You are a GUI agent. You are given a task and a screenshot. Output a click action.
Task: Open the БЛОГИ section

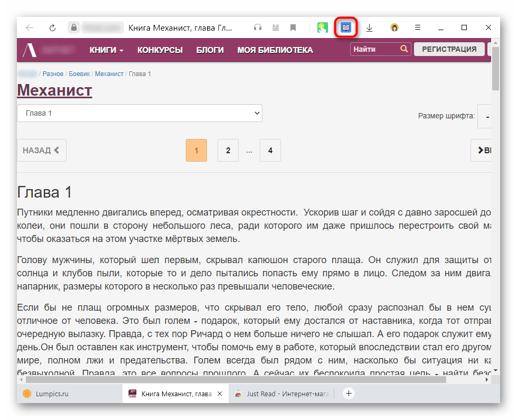pyautogui.click(x=210, y=50)
